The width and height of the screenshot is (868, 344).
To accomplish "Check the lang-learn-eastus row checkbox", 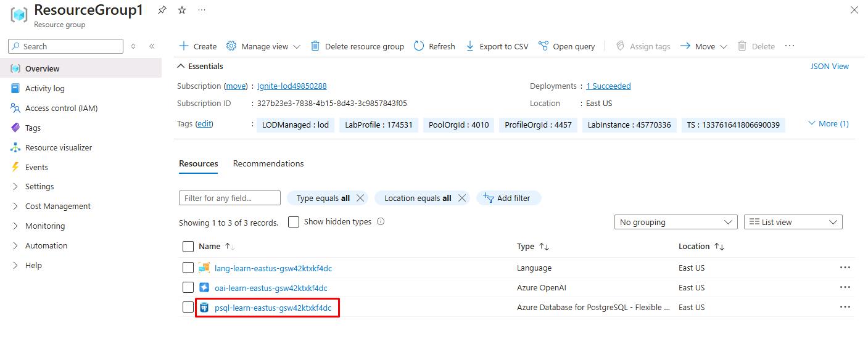I will pyautogui.click(x=188, y=268).
